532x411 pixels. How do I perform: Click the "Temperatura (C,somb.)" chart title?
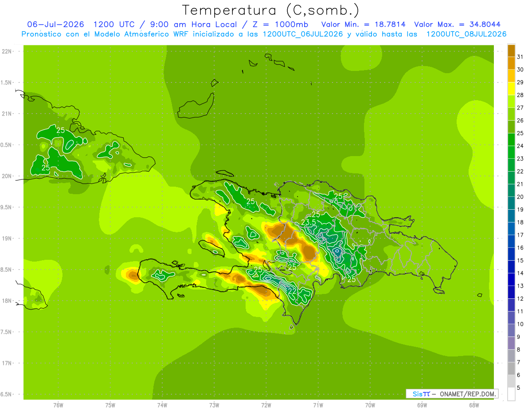tap(271, 10)
